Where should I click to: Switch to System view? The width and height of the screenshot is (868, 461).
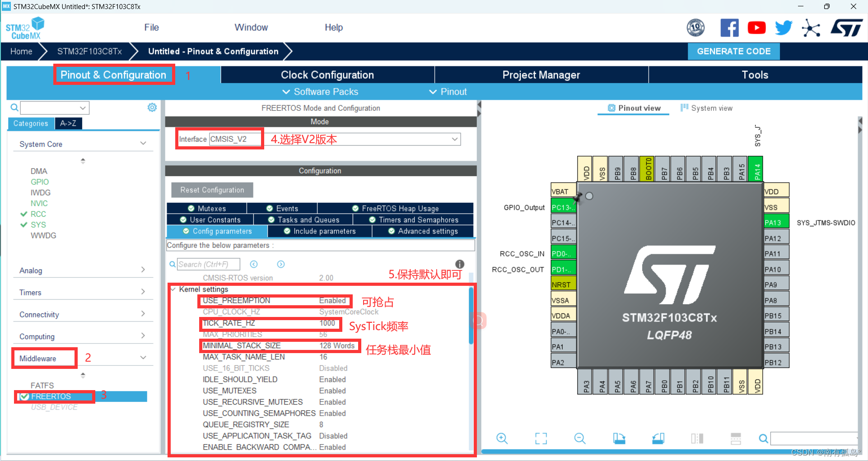tap(706, 108)
